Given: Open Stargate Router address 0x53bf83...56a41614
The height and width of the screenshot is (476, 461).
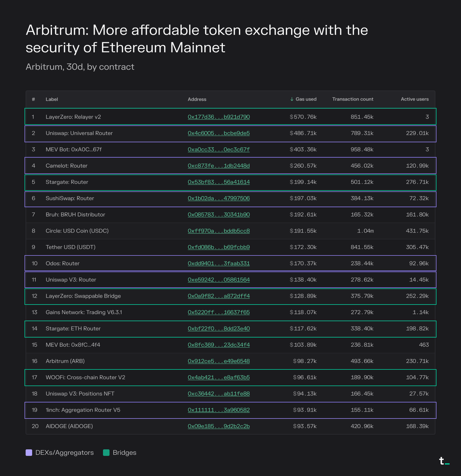Looking at the screenshot, I should pos(219,182).
